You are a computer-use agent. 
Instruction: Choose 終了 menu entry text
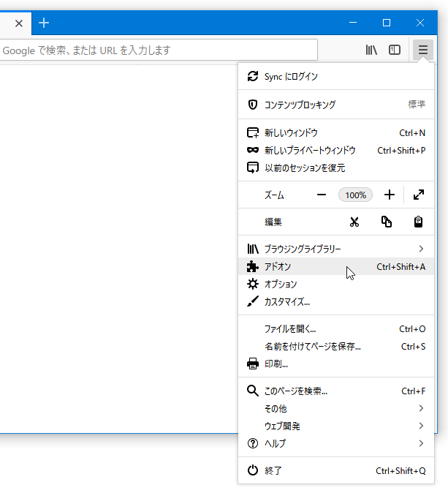pyautogui.click(x=273, y=470)
